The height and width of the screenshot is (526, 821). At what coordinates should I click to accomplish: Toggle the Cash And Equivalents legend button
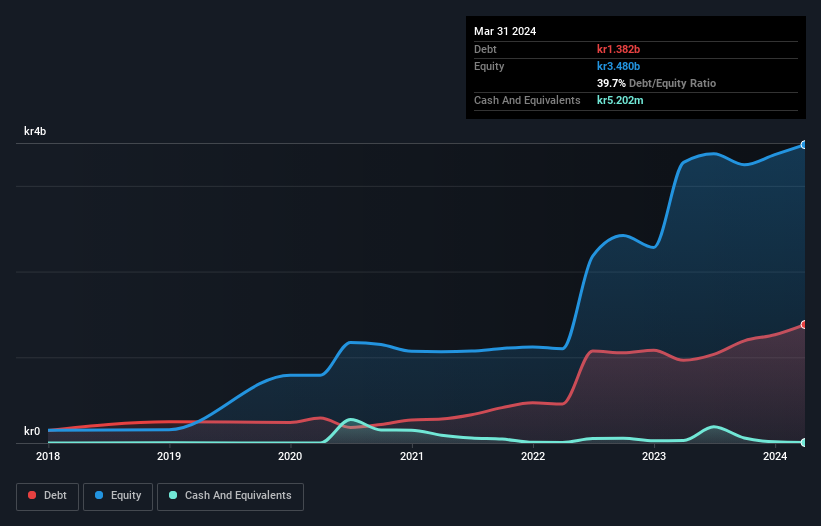tap(230, 496)
